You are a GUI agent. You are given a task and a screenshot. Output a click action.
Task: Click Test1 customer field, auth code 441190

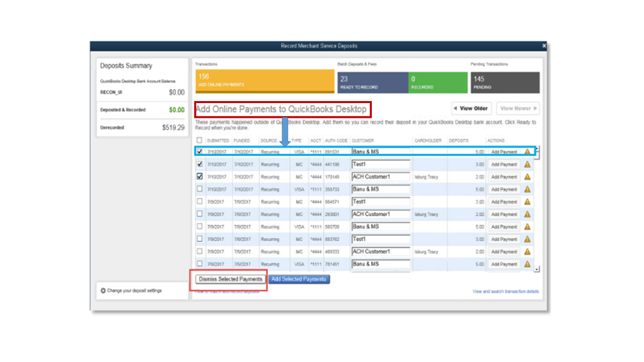381,164
